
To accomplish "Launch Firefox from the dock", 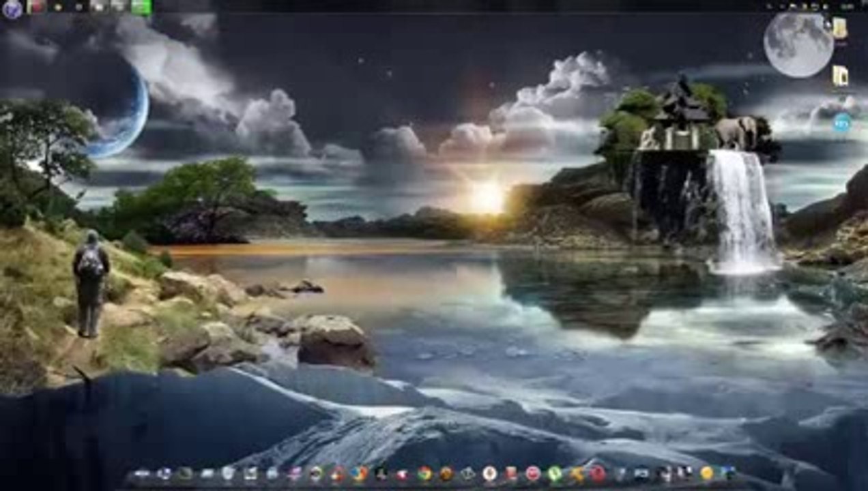I will click(359, 474).
